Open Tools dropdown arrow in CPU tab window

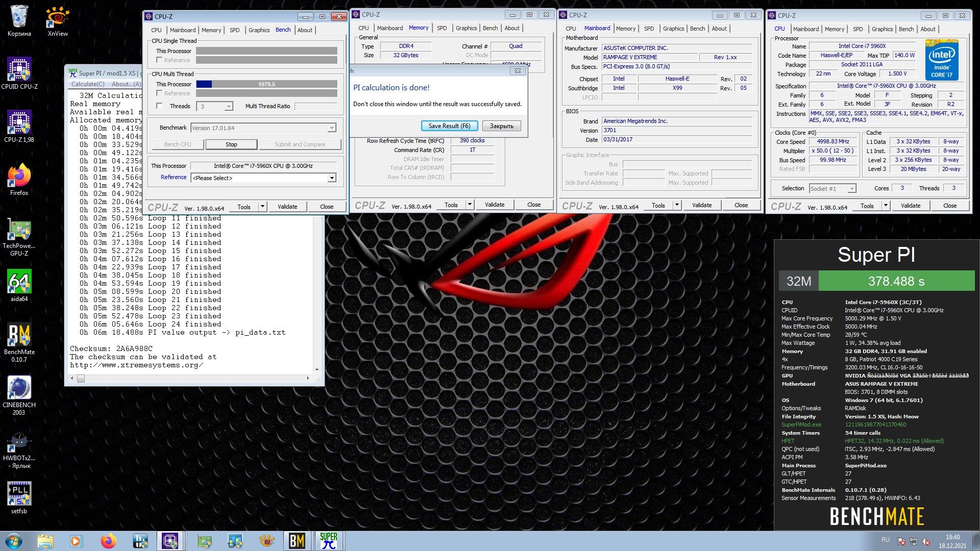[x=886, y=206]
